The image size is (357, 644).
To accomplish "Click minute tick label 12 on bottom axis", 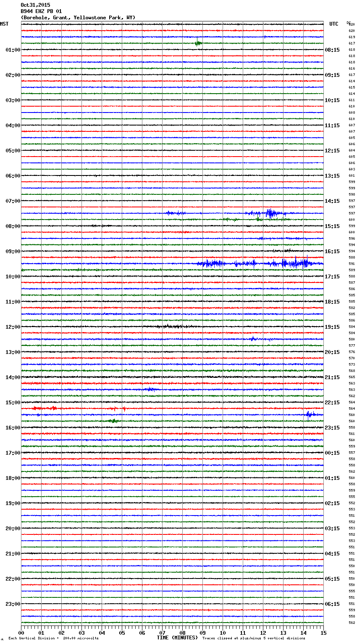I will [x=263, y=633].
